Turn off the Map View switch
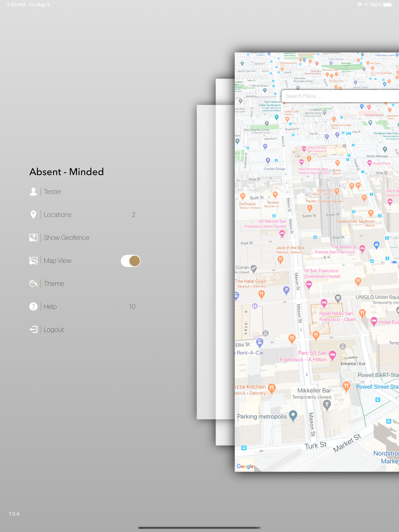Image resolution: width=399 pixels, height=532 pixels. coord(130,261)
